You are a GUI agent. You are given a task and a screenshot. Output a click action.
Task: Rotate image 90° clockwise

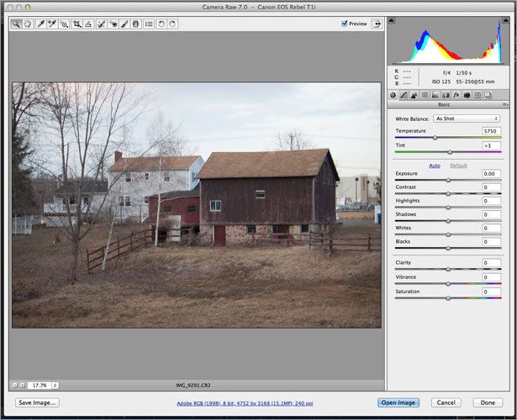[x=172, y=24]
